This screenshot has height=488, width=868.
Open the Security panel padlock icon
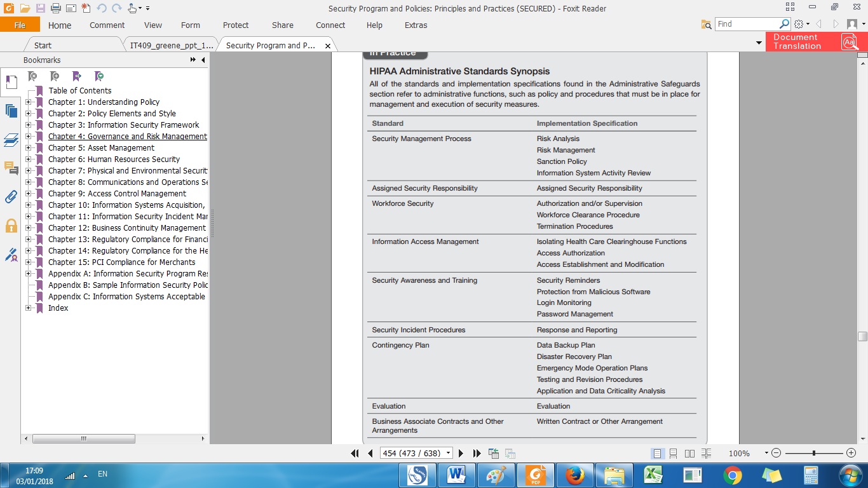pos(11,226)
